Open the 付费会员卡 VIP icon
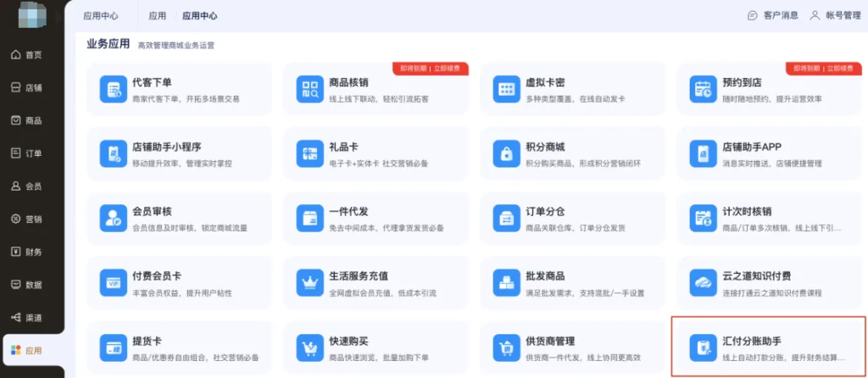Screen dimensions: 868x378 tap(114, 283)
